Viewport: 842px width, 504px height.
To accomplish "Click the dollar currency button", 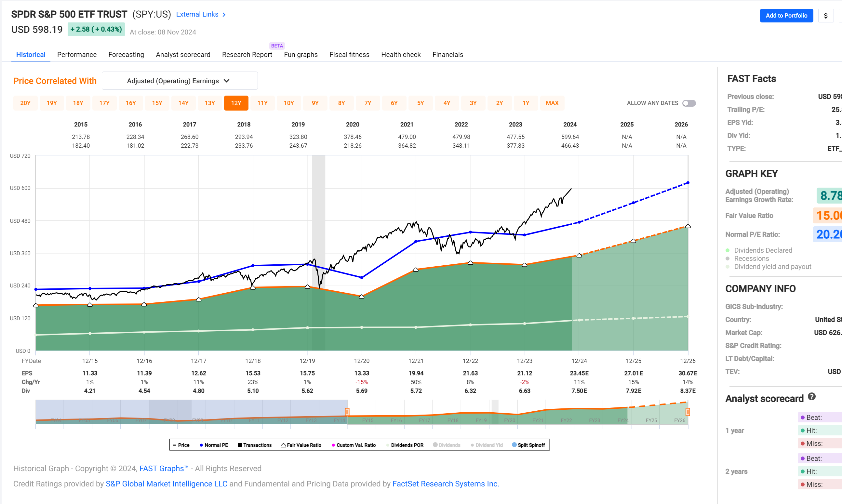I will [x=826, y=16].
